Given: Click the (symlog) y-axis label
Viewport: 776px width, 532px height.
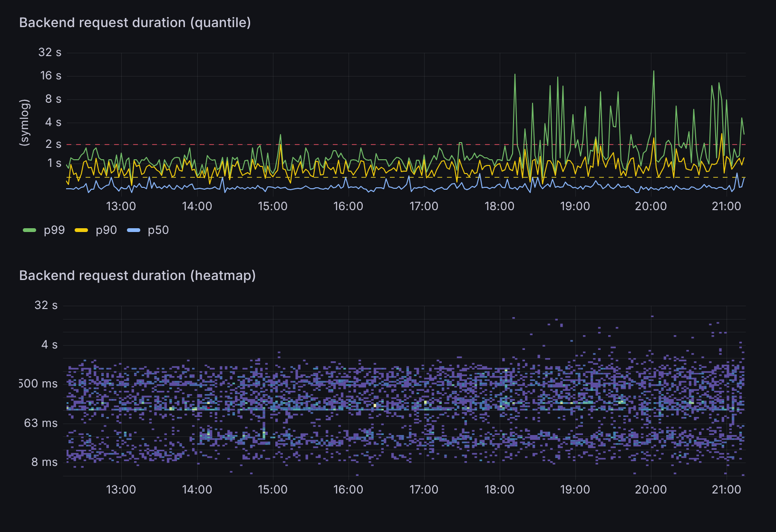Looking at the screenshot, I should click(24, 123).
